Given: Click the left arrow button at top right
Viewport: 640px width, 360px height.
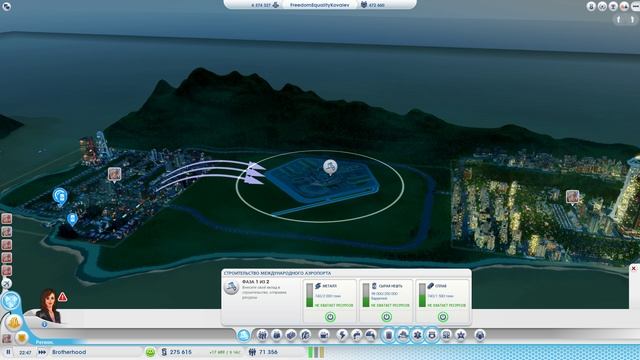Looking at the screenshot, I should click(619, 19).
